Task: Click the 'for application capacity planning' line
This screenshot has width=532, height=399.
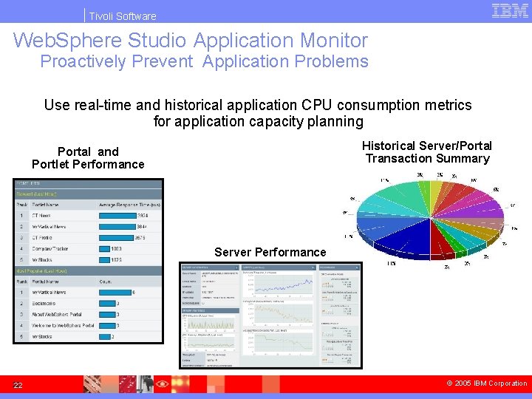Action: [258, 121]
